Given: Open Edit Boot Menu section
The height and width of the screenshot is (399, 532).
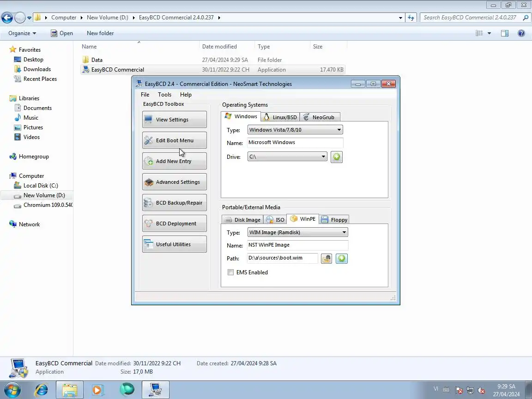Looking at the screenshot, I should coord(175,140).
